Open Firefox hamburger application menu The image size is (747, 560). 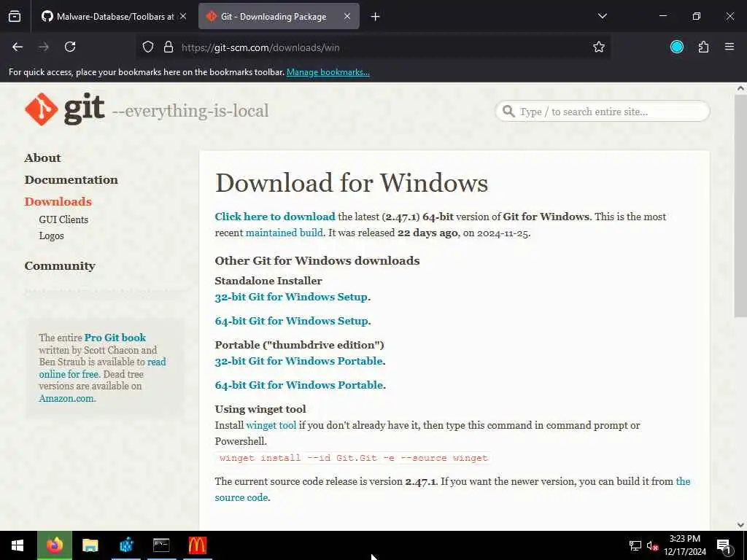click(x=729, y=47)
